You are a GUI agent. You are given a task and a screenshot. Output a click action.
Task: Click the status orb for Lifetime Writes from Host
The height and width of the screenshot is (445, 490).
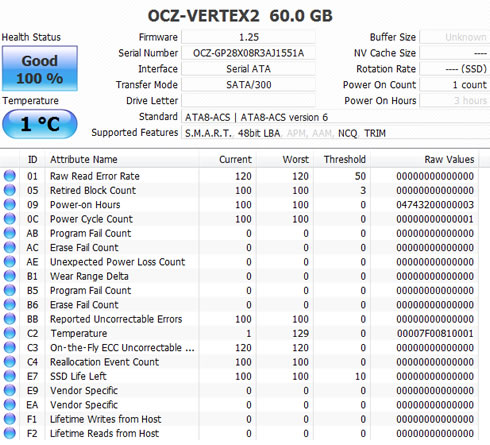coord(10,419)
